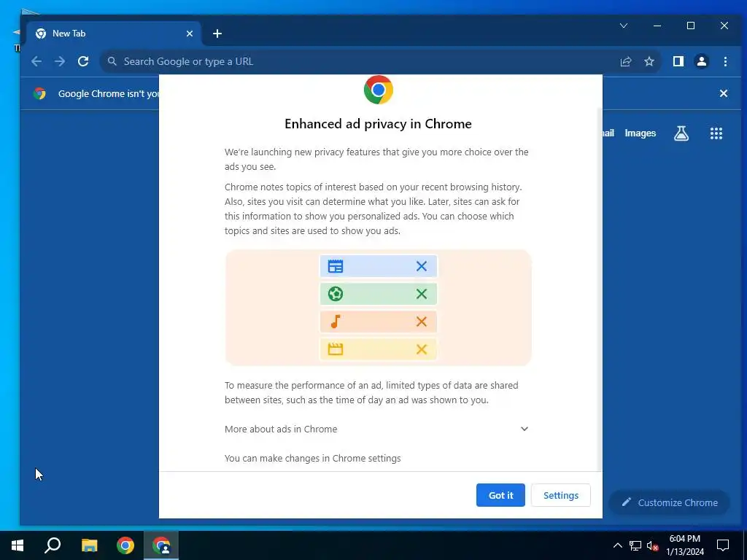Reload the current page
Screen dimensions: 747x560
[83, 61]
